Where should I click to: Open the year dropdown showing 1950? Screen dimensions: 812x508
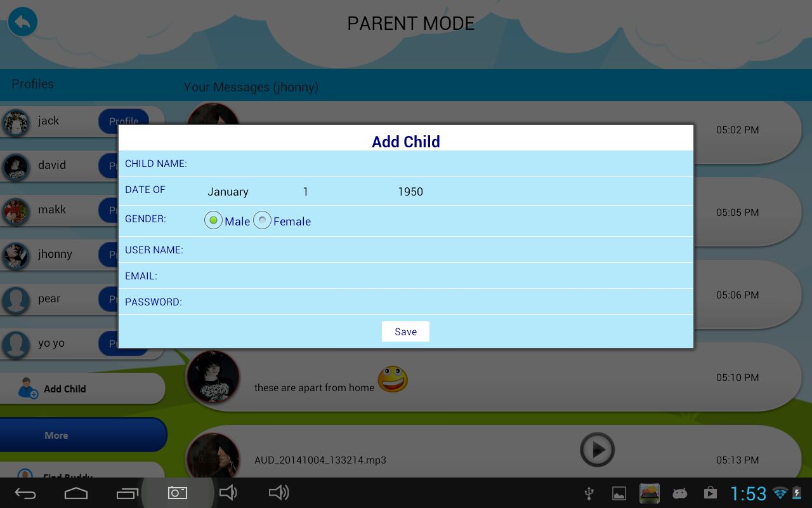click(x=410, y=192)
